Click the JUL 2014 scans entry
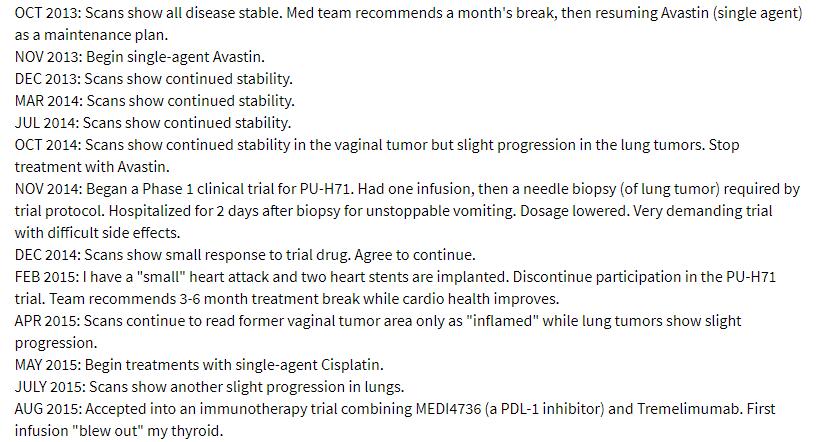 pyautogui.click(x=153, y=123)
